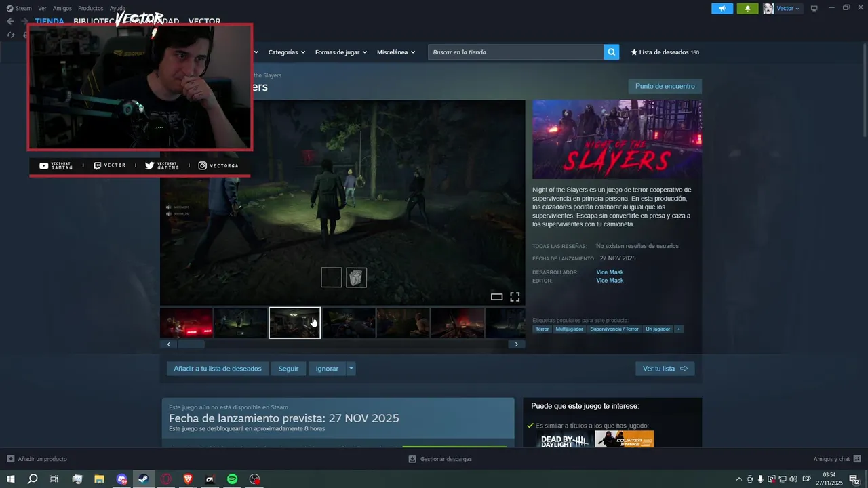Screen dimensions: 868x488
Task: Toggle theater mode on media viewer
Action: [x=496, y=297]
